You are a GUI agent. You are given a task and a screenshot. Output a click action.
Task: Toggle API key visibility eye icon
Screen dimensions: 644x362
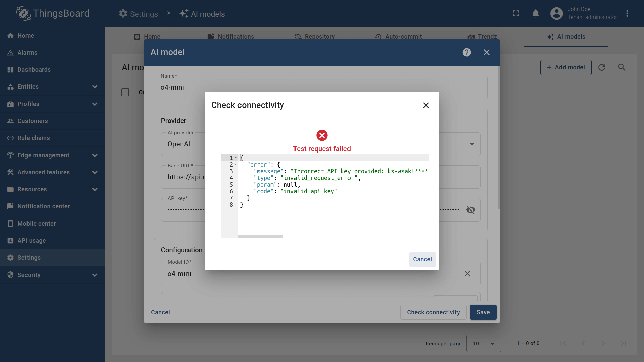470,210
